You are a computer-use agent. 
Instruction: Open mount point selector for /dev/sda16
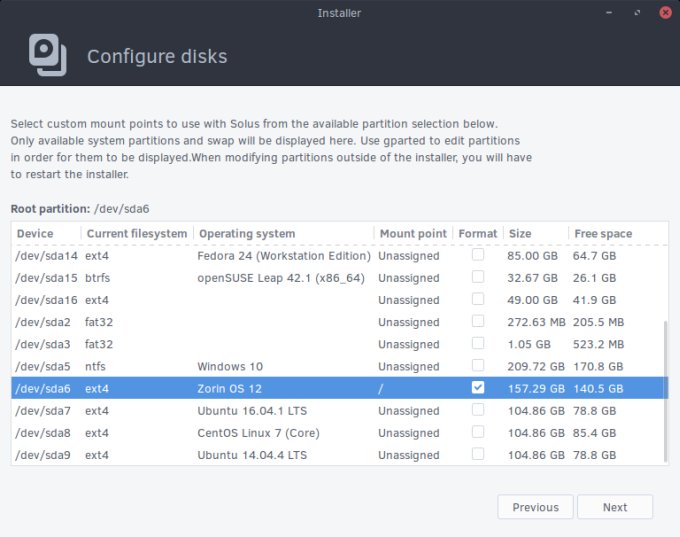[x=409, y=300]
